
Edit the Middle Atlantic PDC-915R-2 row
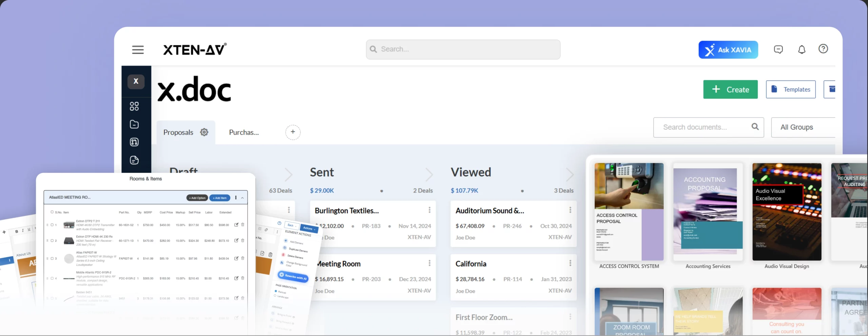[236, 278]
